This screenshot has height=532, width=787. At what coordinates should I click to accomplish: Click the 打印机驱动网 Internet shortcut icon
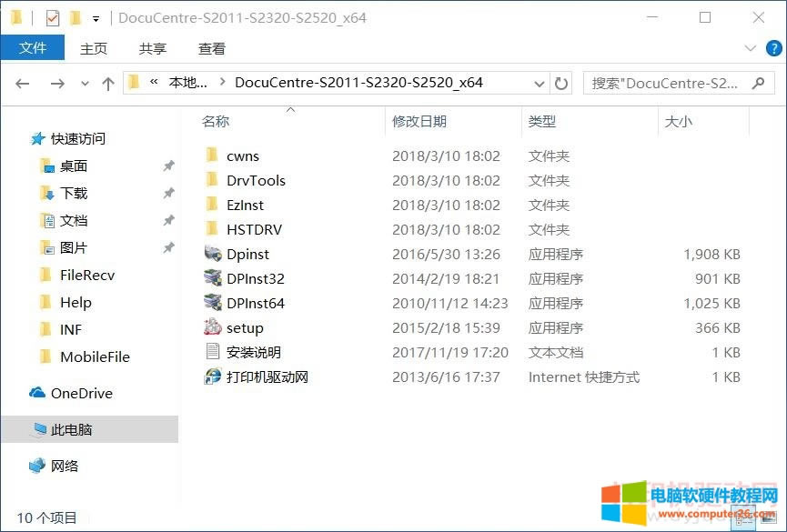pyautogui.click(x=212, y=376)
